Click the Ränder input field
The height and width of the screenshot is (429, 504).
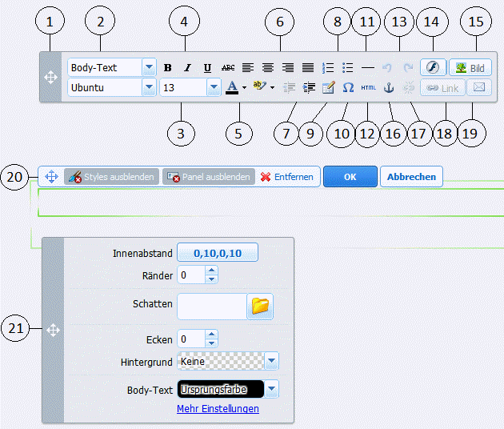click(191, 275)
